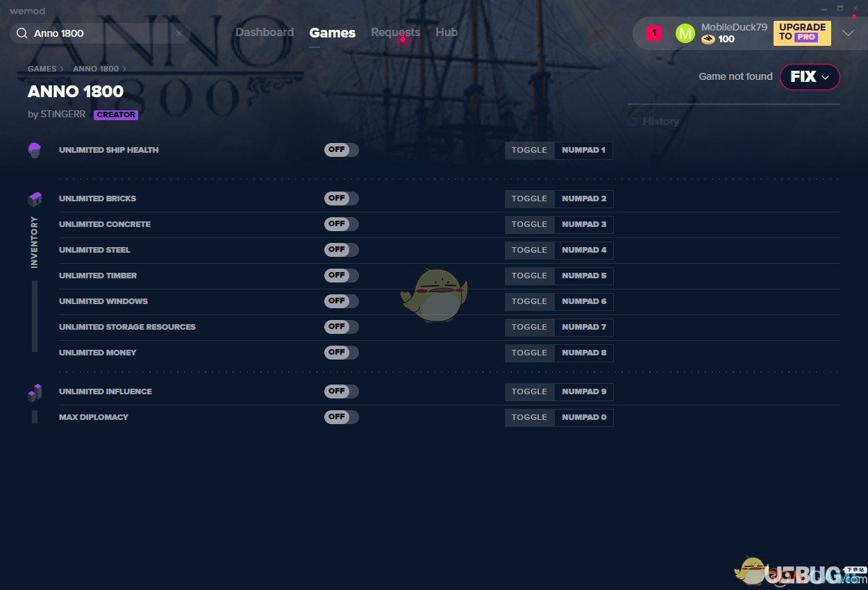This screenshot has height=590, width=868.
Task: Click the History panel label
Action: coord(660,121)
